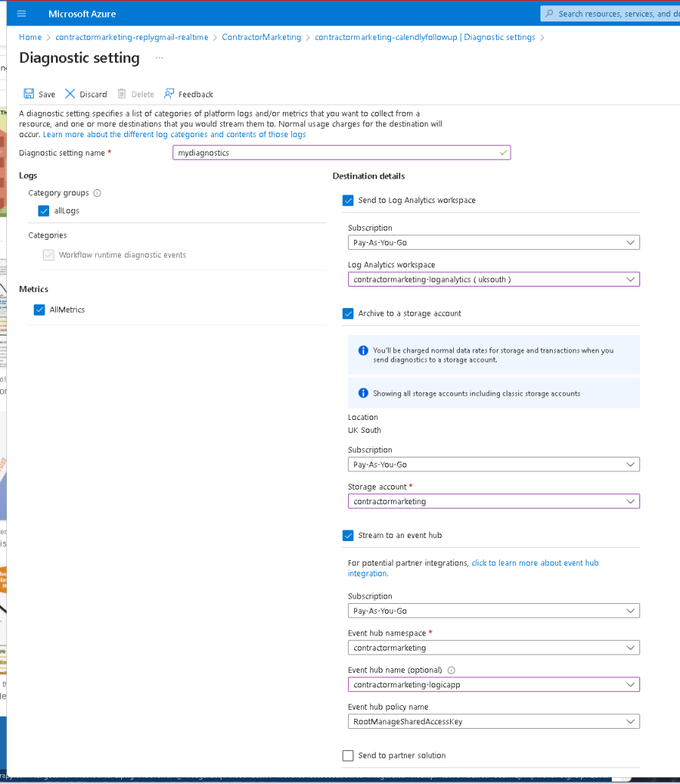Open Learn more about log categories link
The height and width of the screenshot is (784, 680).
[174, 135]
